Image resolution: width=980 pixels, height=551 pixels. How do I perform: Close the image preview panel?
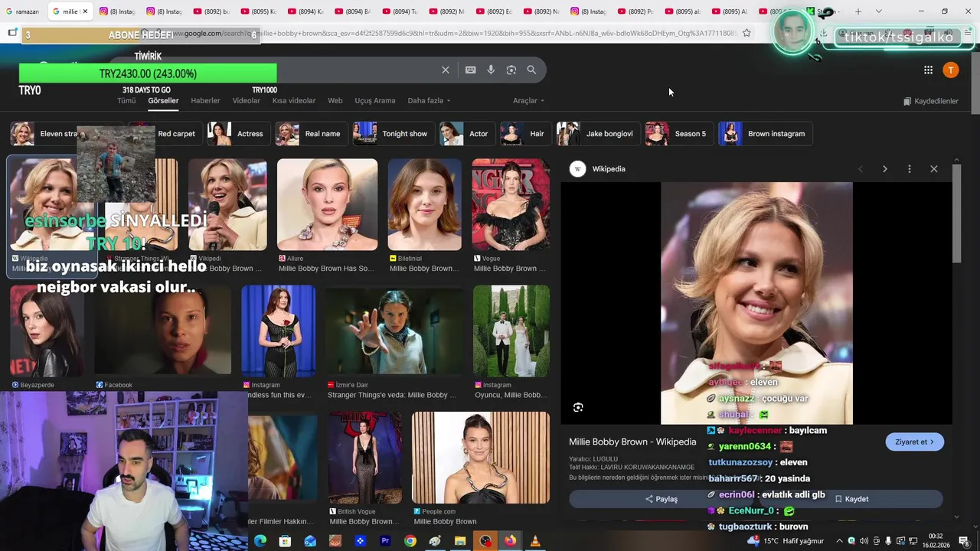(933, 169)
